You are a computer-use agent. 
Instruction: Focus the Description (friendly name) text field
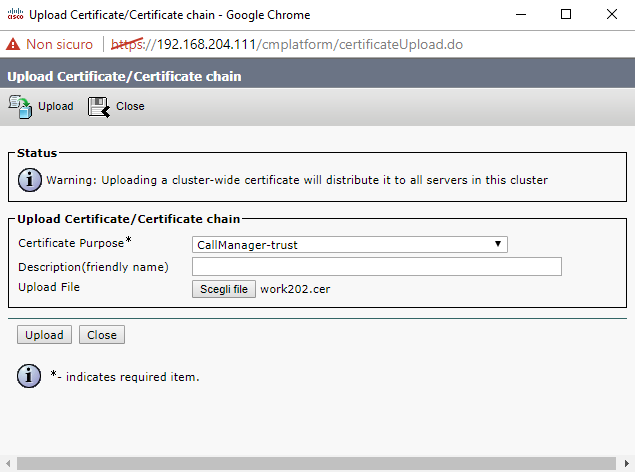(x=376, y=266)
